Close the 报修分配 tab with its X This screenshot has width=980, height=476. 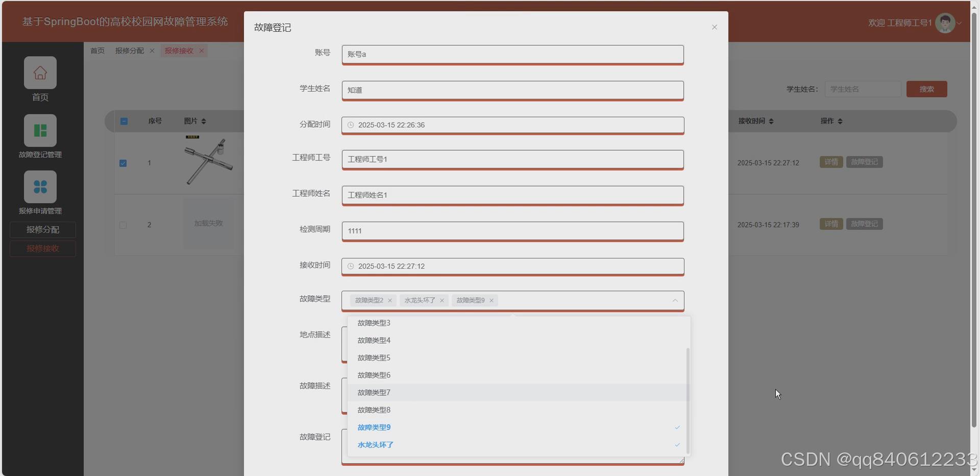(152, 51)
